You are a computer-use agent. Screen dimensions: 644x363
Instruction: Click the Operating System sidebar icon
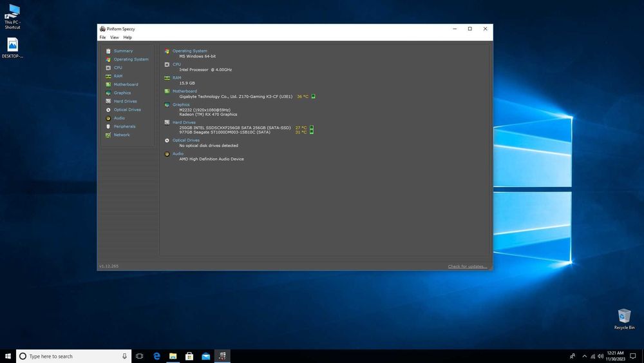click(x=108, y=59)
